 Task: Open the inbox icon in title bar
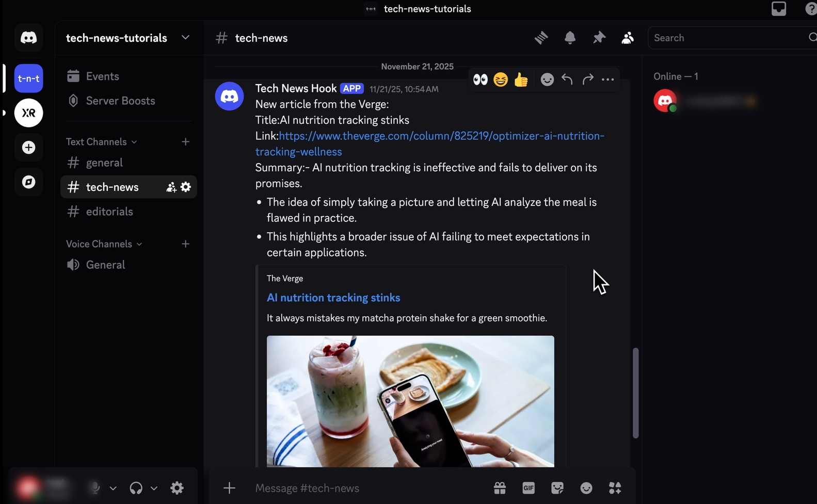[779, 9]
